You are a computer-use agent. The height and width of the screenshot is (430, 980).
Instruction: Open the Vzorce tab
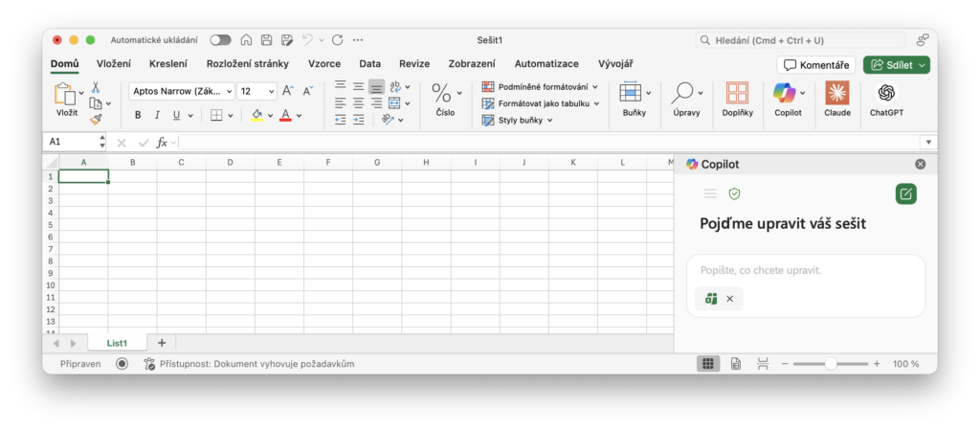pos(324,64)
